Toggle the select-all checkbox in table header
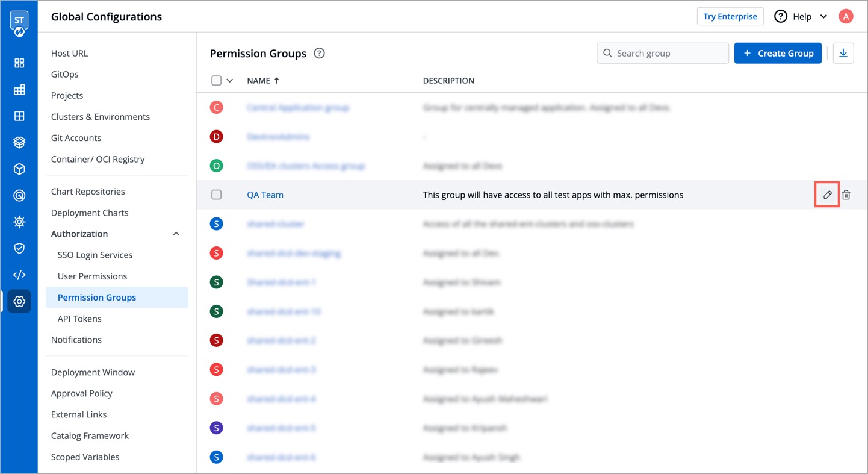The image size is (868, 474). click(217, 81)
